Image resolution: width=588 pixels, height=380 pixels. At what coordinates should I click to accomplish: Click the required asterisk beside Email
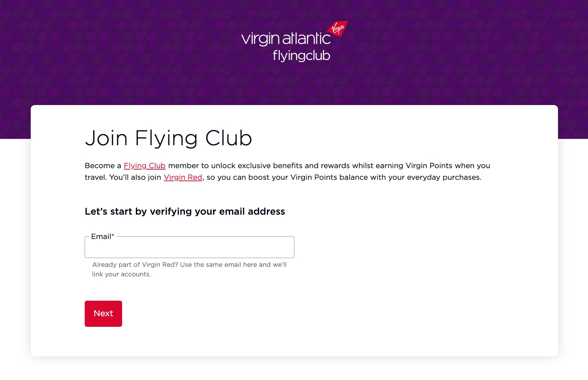tap(113, 235)
